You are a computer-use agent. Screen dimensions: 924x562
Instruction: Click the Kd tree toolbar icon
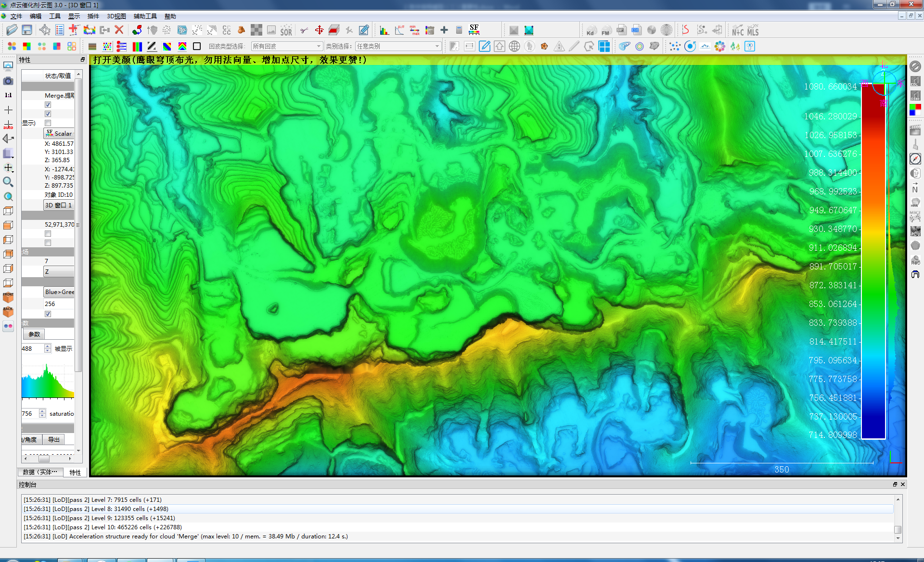590,31
